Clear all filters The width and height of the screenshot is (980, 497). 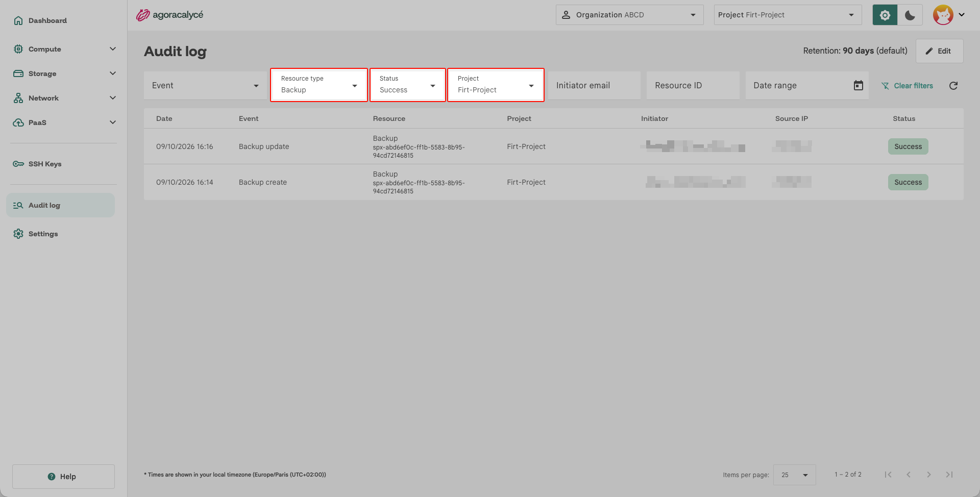(x=907, y=86)
